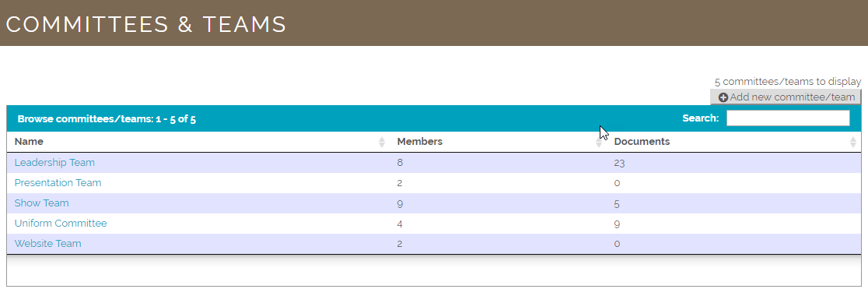
Task: Select the Uniform Committee documents count 9
Action: [617, 224]
